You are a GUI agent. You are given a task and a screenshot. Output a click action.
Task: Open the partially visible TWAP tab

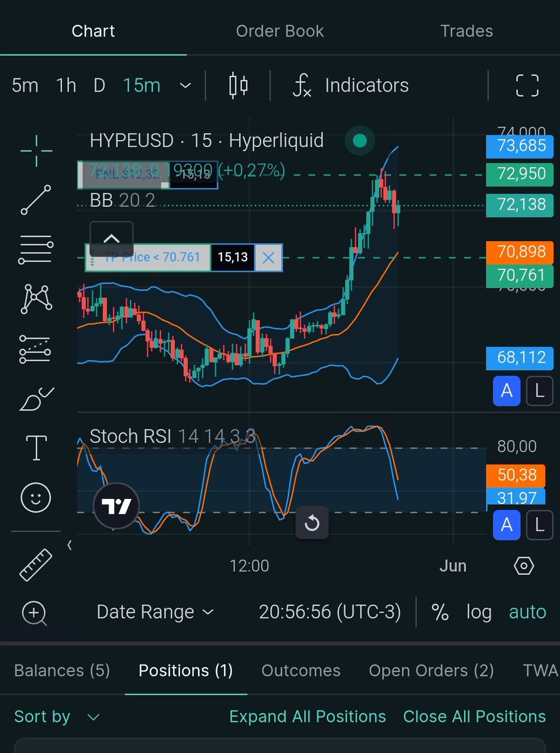541,670
